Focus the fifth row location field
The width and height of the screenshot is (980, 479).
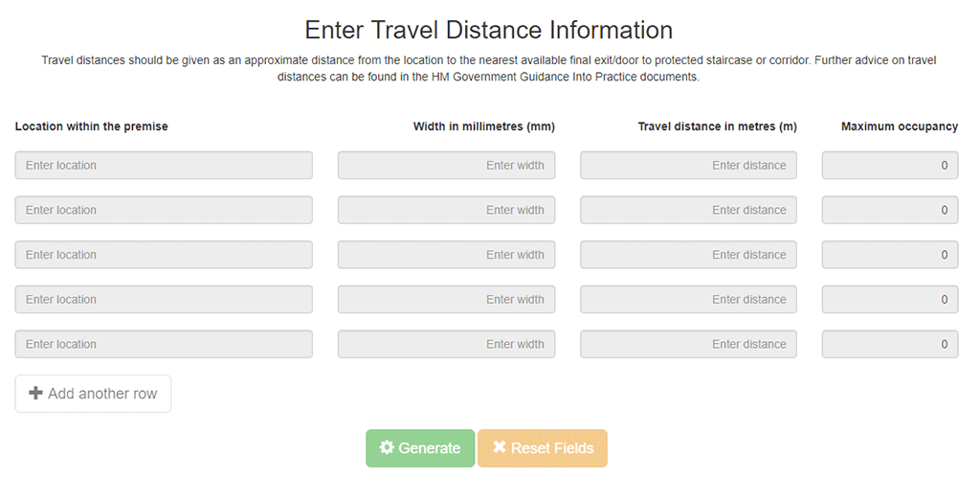[x=164, y=344]
